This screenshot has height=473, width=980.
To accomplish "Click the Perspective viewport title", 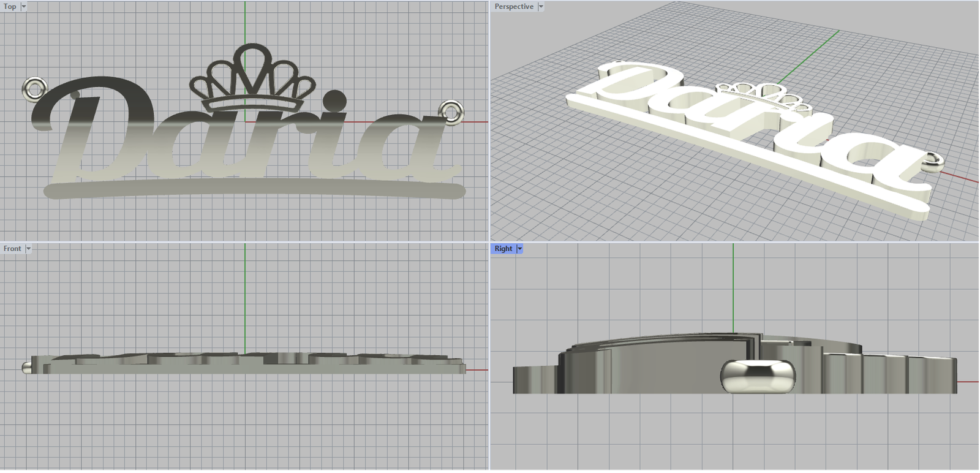I will (x=513, y=7).
